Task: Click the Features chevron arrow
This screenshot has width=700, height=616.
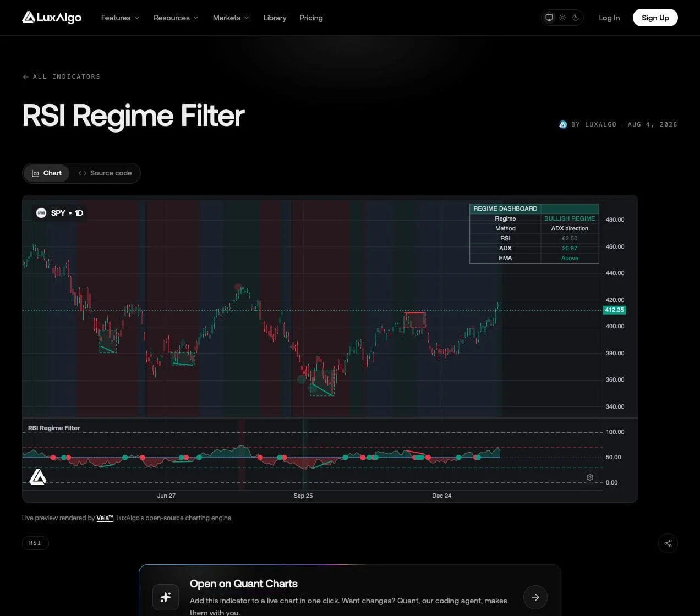Action: (137, 18)
